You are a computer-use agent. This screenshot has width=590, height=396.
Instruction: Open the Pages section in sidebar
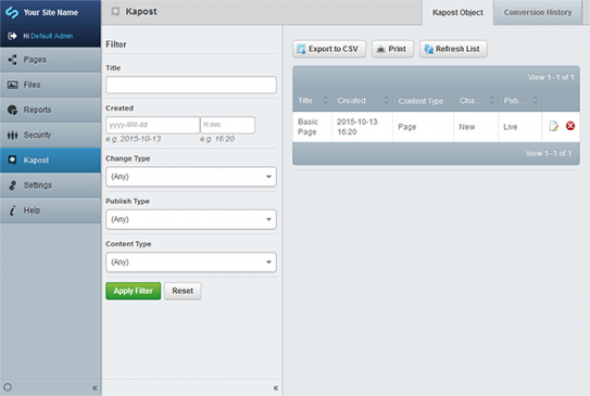coord(50,59)
